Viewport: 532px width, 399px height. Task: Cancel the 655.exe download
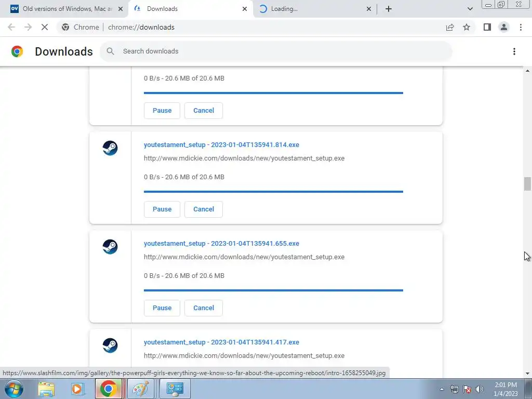[x=204, y=308]
